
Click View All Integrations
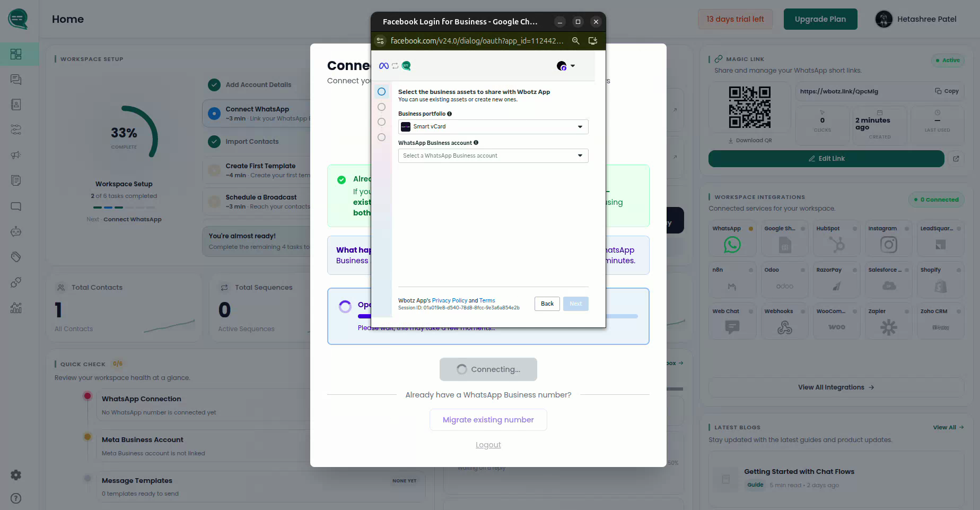pyautogui.click(x=836, y=387)
